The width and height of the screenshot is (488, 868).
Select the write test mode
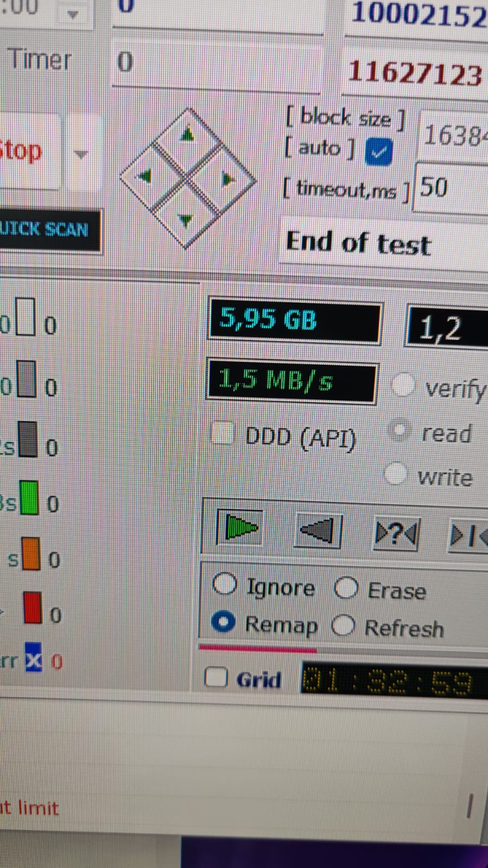coord(396,473)
